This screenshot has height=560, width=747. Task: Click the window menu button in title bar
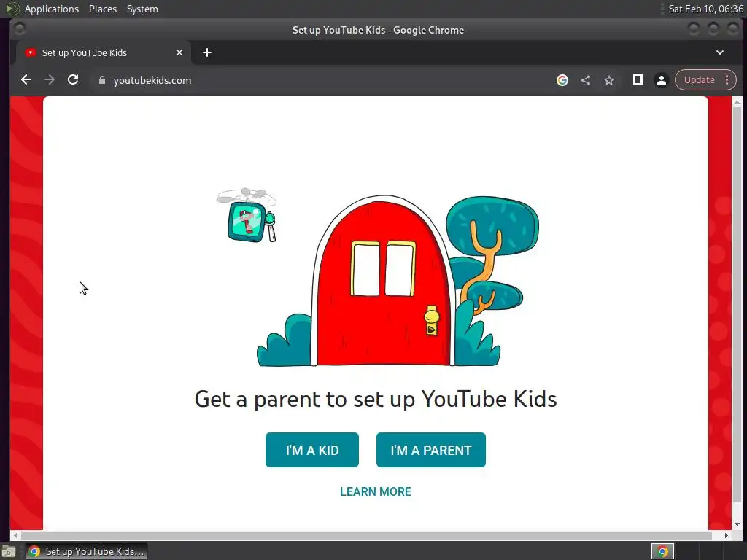pos(19,29)
